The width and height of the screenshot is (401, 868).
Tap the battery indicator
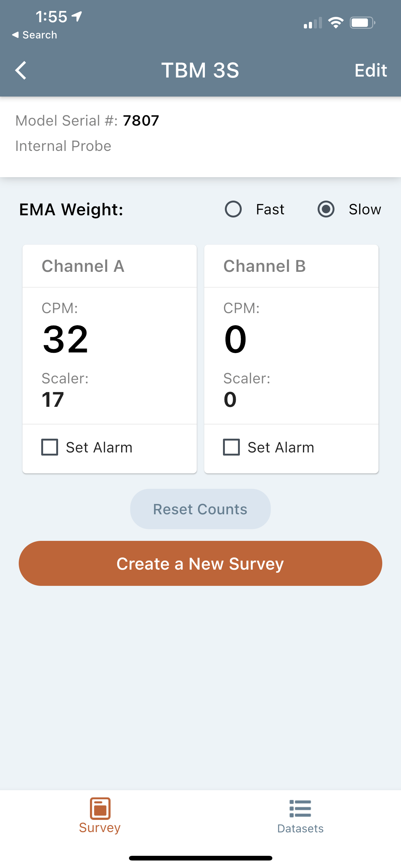click(362, 22)
